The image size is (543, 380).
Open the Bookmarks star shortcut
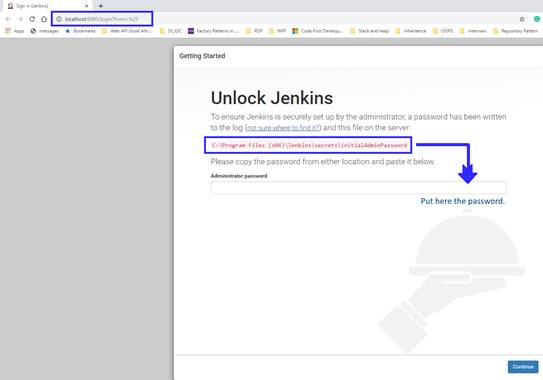pos(80,31)
